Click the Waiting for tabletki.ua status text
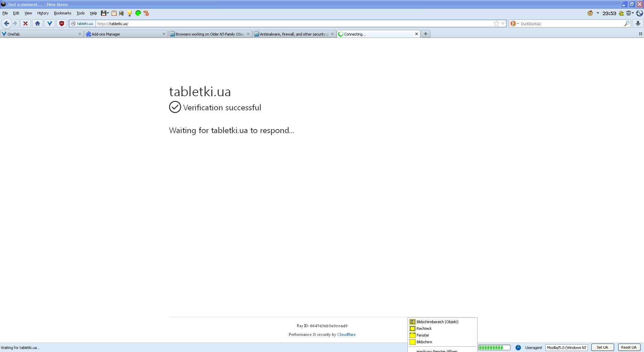 tap(20, 348)
